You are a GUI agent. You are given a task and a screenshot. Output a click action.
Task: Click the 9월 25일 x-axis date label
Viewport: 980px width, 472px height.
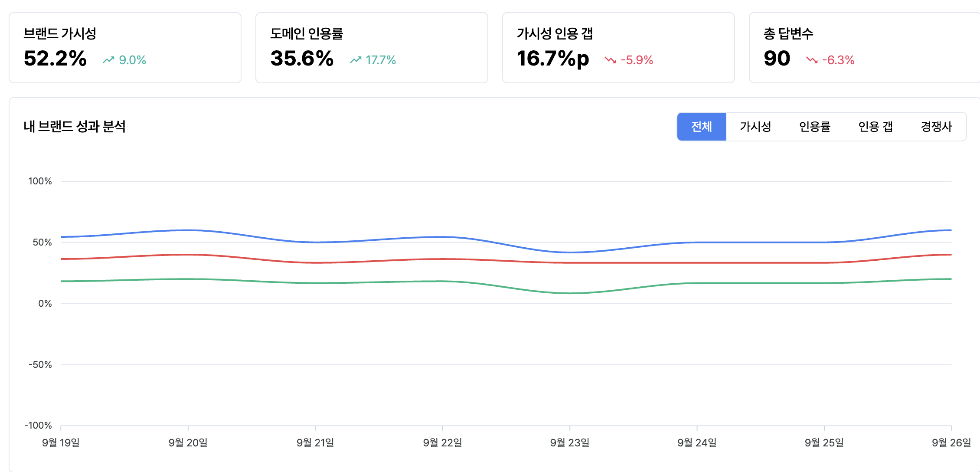click(x=824, y=442)
